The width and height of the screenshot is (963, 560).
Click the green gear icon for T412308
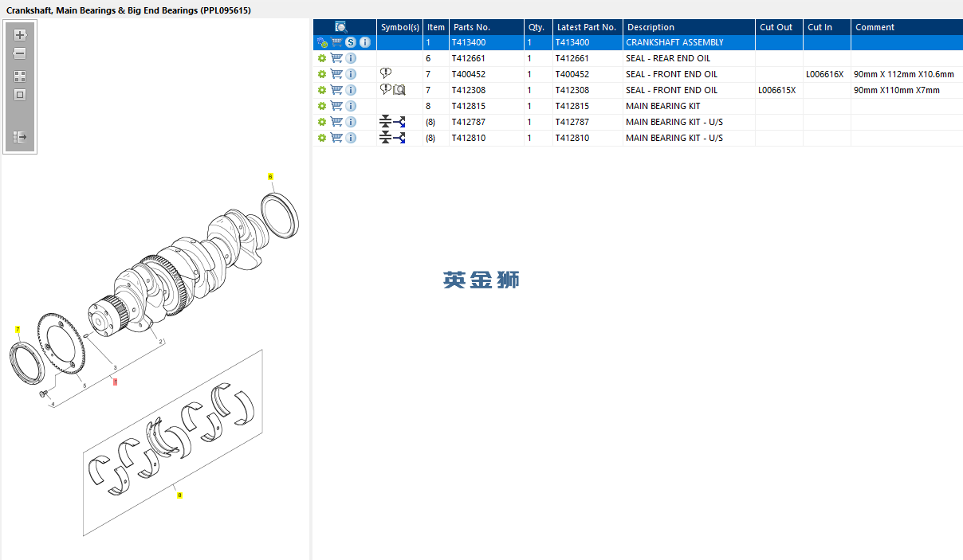point(322,90)
